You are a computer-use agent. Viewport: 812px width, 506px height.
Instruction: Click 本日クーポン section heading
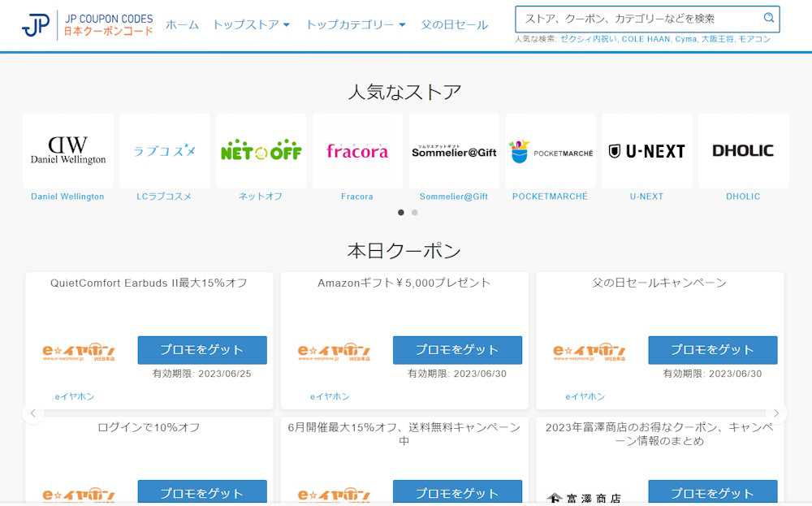[x=404, y=251]
